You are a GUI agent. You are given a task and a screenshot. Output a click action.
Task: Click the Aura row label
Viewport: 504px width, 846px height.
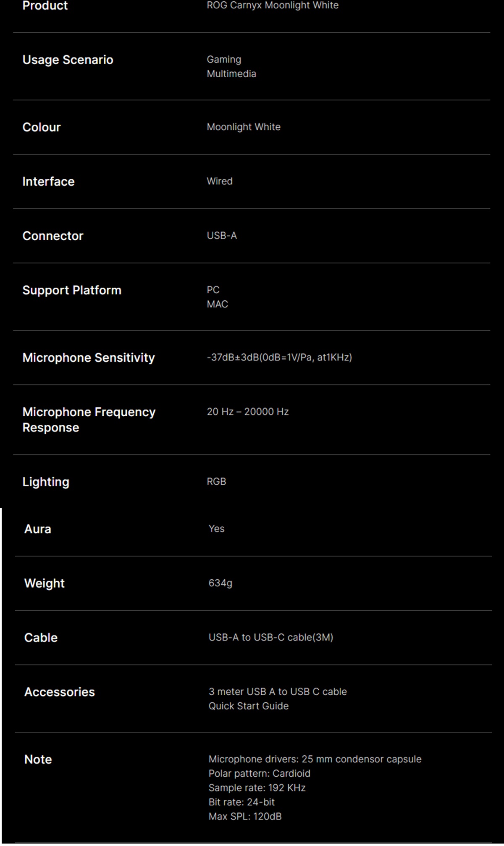click(38, 529)
